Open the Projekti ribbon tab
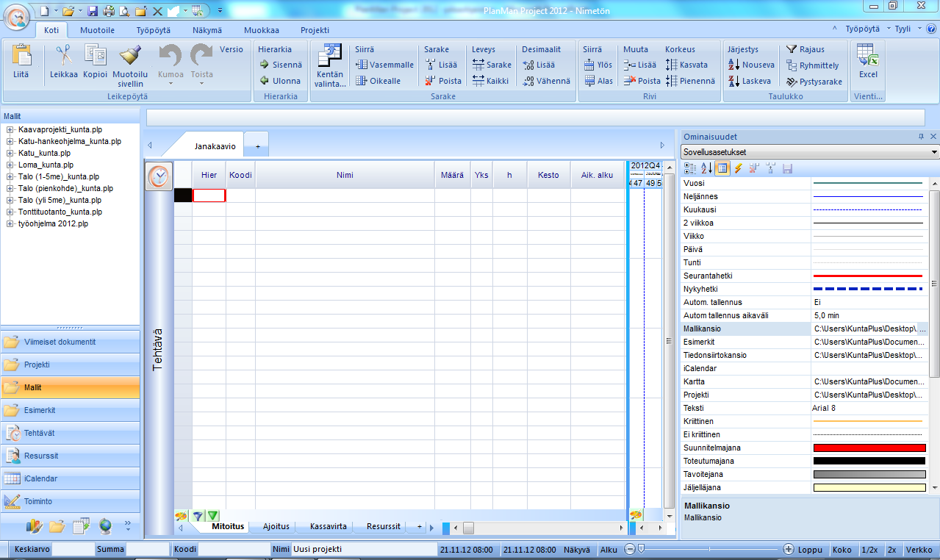The height and width of the screenshot is (560, 940). tap(315, 30)
